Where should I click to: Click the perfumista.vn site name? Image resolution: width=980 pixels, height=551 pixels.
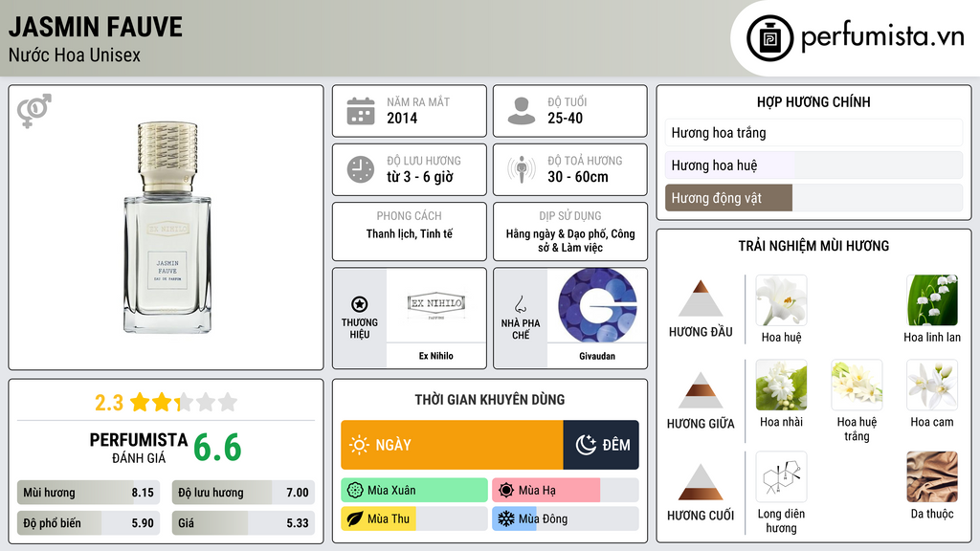point(882,36)
